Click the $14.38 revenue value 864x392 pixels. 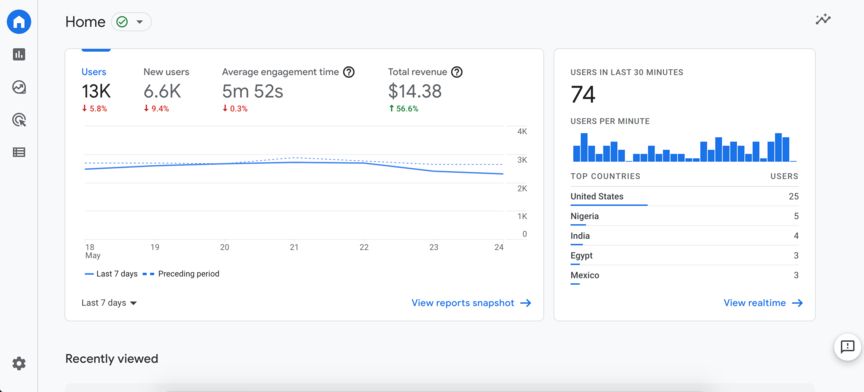coord(415,91)
